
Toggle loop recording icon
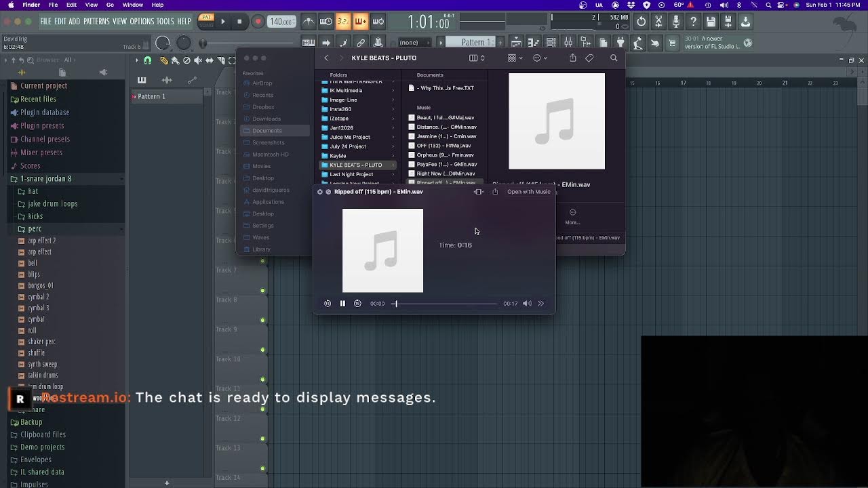(x=378, y=22)
